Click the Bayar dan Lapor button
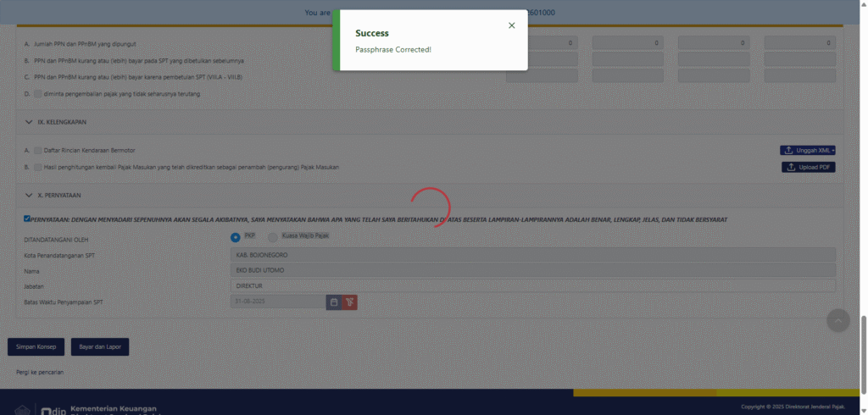Screen dimensions: 868x415 pos(99,347)
